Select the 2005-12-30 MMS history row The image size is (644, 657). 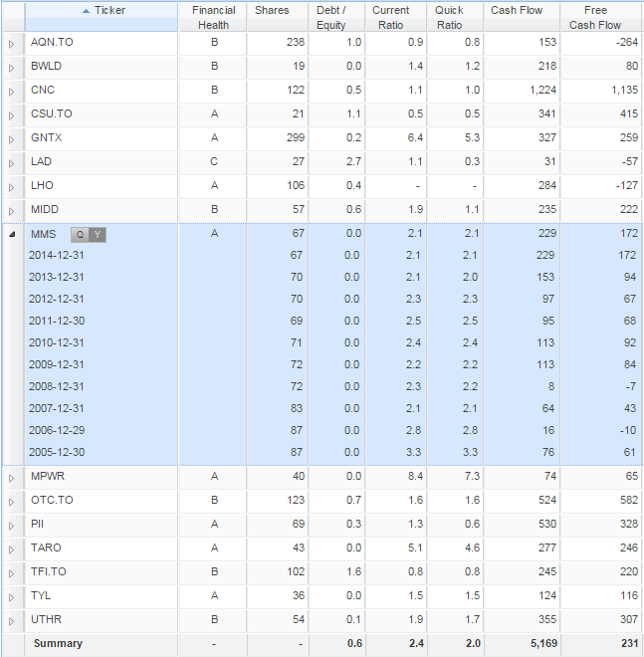(333, 452)
